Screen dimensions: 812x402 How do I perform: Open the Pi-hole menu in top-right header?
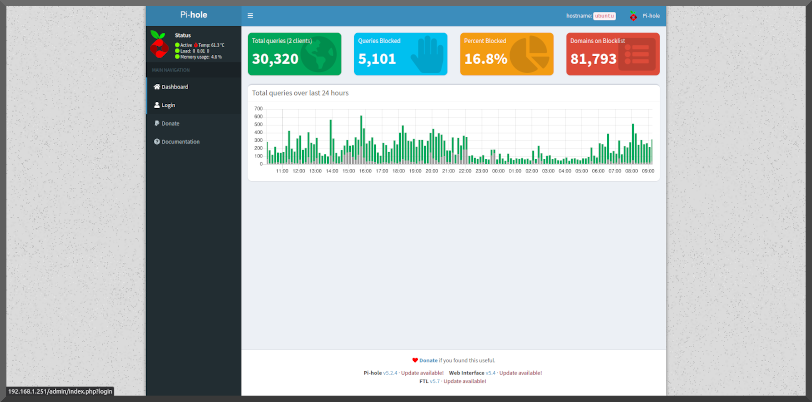645,16
